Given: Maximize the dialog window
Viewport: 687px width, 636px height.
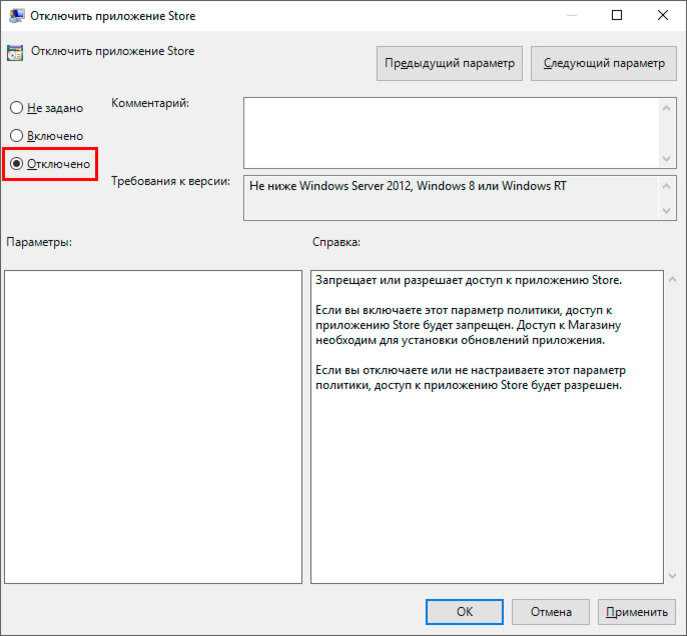Looking at the screenshot, I should pos(617,15).
